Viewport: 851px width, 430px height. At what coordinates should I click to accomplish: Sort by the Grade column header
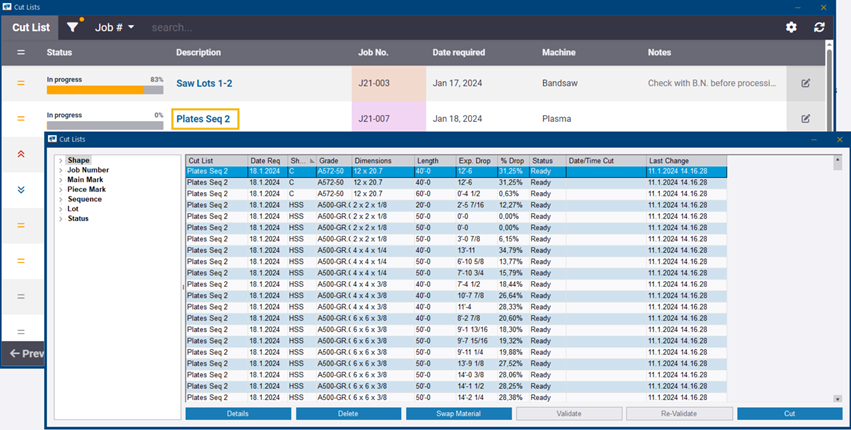330,160
